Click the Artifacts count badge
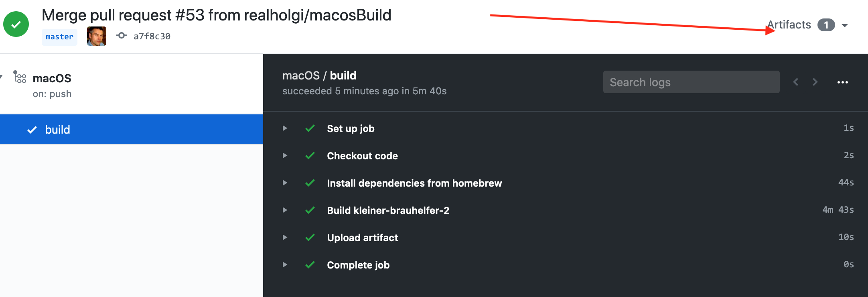This screenshot has height=297, width=868. [826, 25]
